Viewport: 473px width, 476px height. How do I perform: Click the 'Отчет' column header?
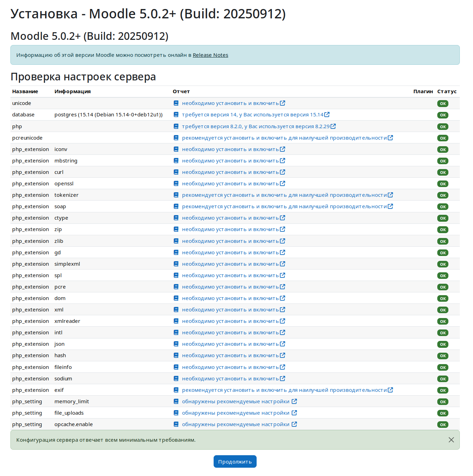[x=181, y=91]
